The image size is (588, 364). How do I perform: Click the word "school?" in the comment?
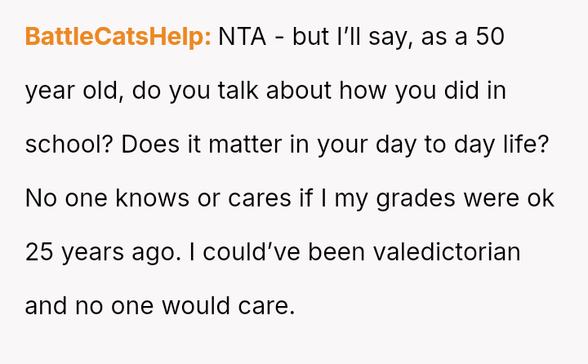click(x=69, y=144)
